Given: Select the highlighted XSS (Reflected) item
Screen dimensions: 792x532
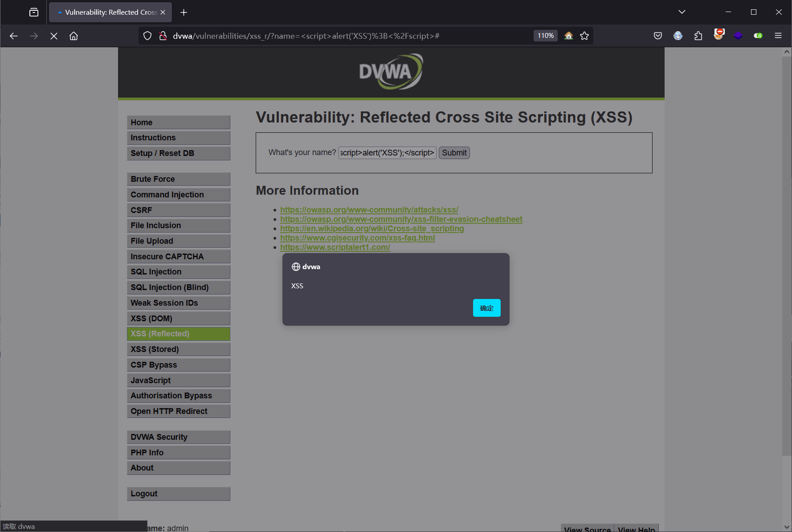Looking at the screenshot, I should [179, 334].
